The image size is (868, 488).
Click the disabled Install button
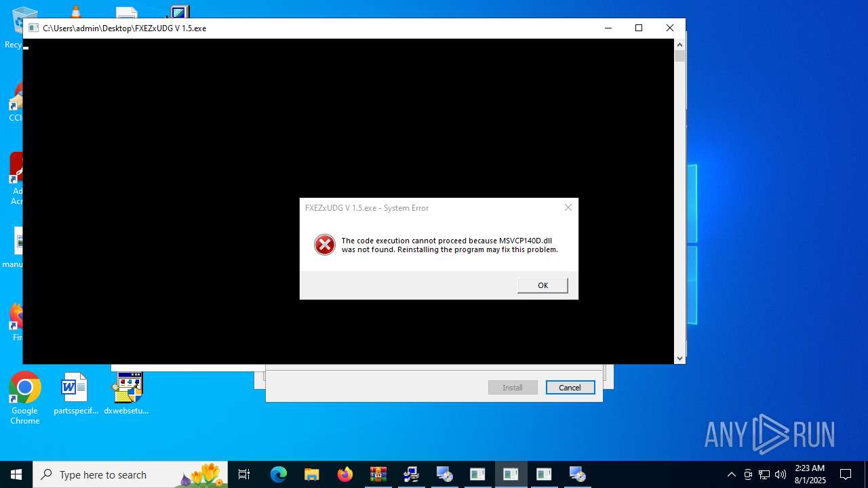[x=513, y=388]
